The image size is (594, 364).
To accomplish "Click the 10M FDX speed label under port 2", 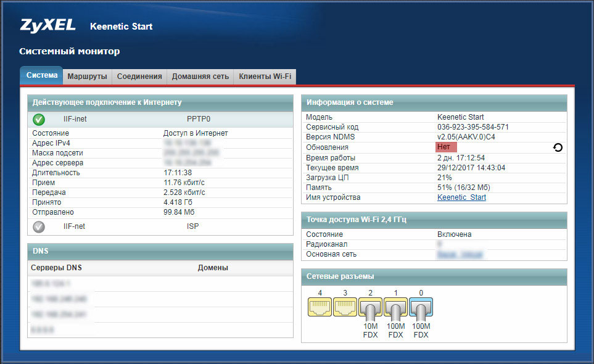I will [x=371, y=331].
